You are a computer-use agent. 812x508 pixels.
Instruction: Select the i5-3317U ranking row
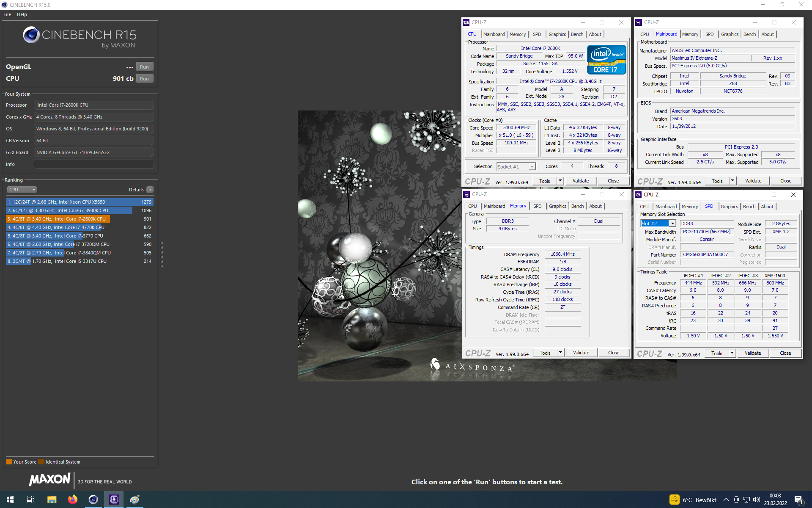[80, 261]
